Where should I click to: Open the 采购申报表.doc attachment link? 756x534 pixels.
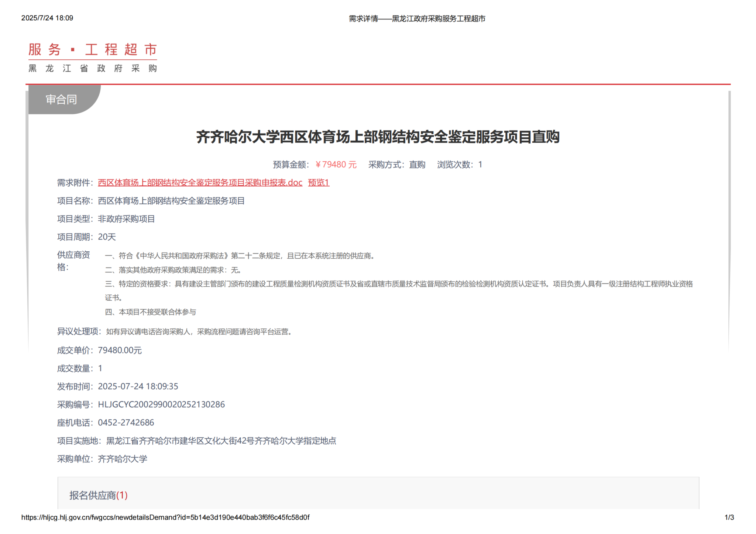[x=200, y=183]
